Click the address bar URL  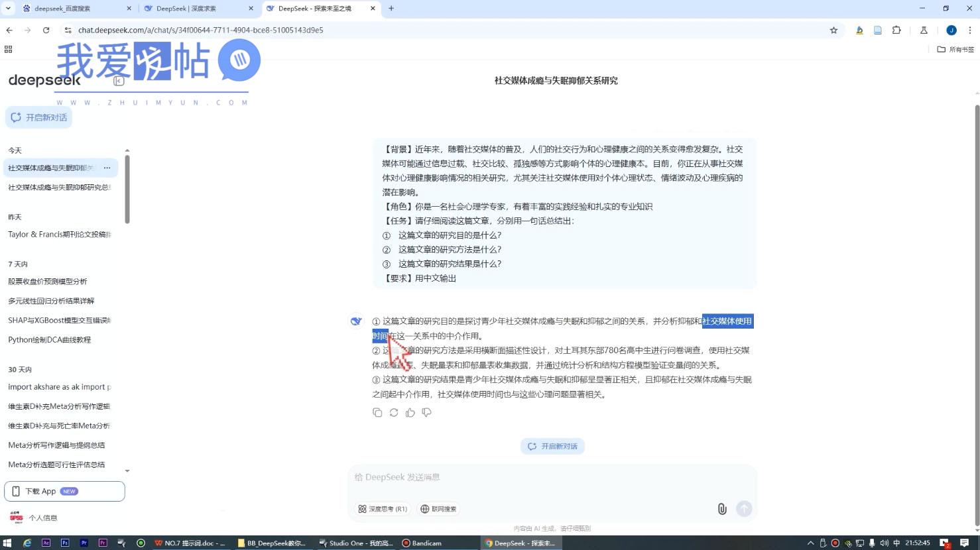pos(200,30)
